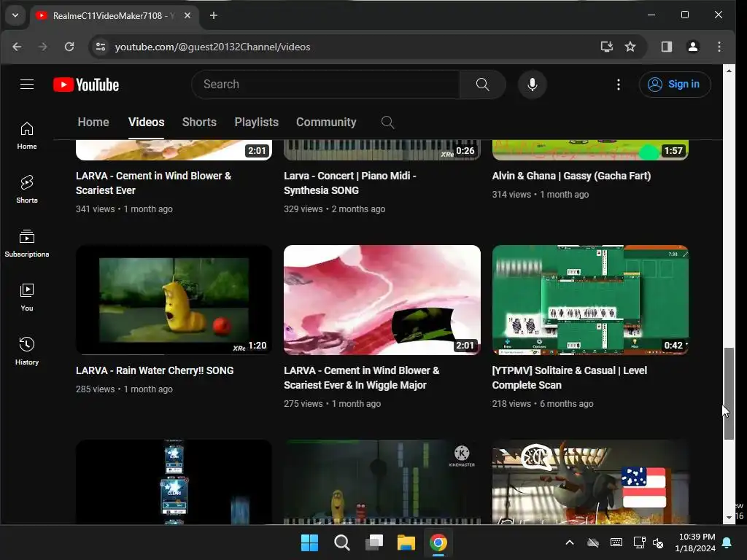Click scrollbar up arrow
Screen dimensions: 747x560
[x=729, y=71]
